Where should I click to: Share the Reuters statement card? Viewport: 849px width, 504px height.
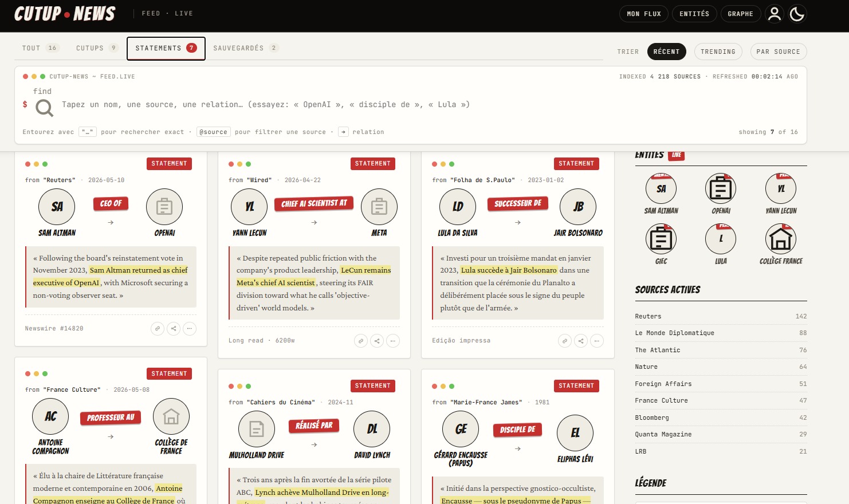coord(174,328)
